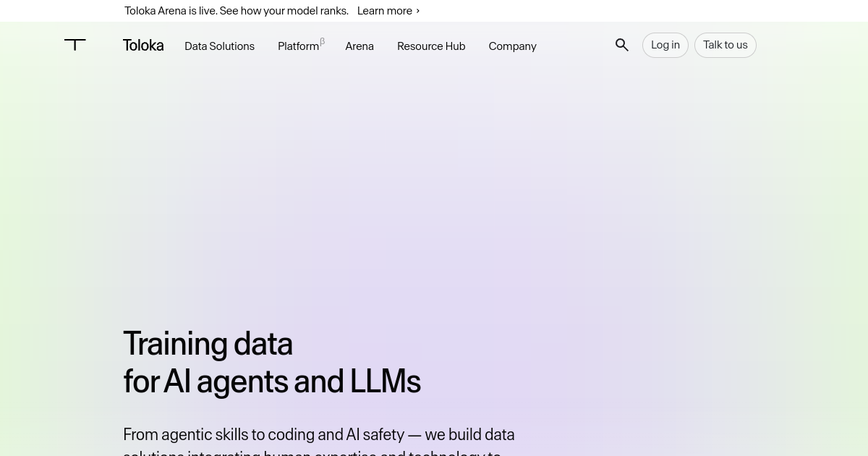Click the 'From agentic skills to coding' paragraph

(x=319, y=442)
